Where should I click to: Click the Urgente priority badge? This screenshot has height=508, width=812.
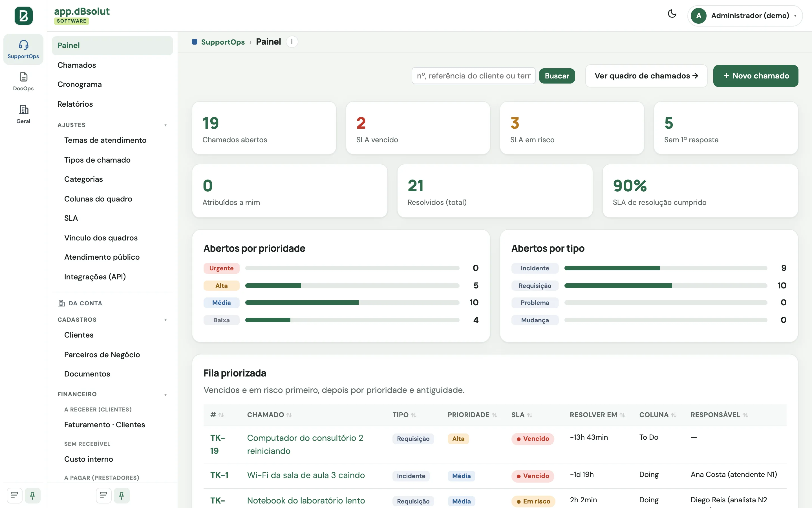[x=221, y=268]
